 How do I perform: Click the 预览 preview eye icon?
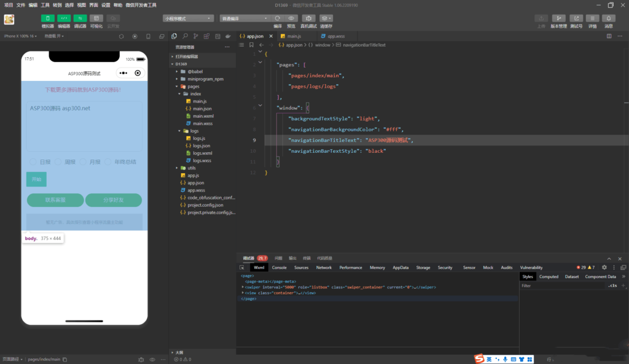292,18
